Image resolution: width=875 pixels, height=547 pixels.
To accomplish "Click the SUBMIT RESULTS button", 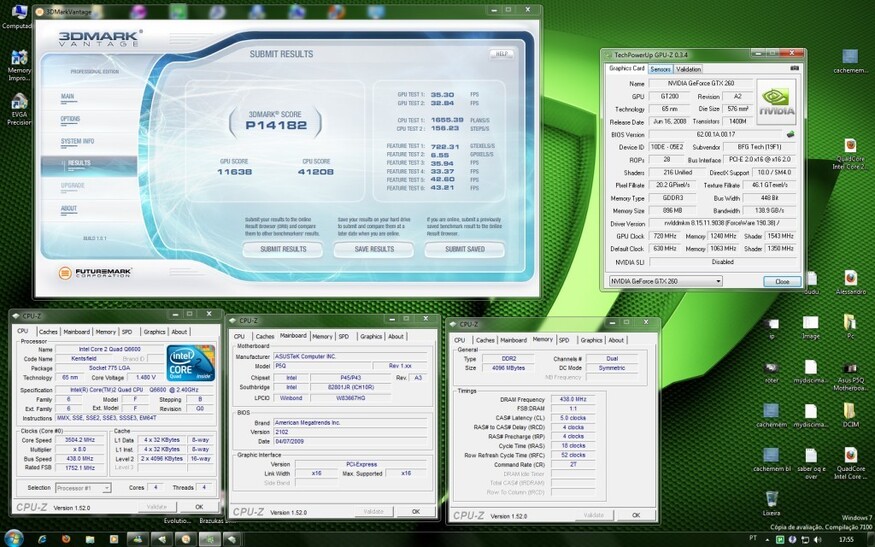I will pyautogui.click(x=283, y=249).
